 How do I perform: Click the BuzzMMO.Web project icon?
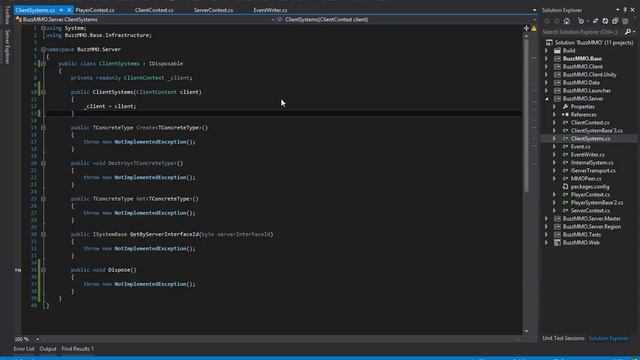click(557, 242)
